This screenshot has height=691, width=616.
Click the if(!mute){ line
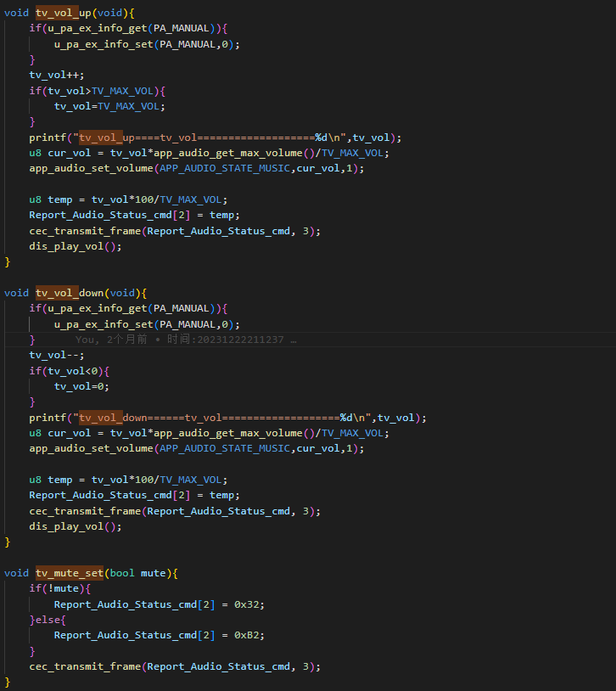coord(60,589)
